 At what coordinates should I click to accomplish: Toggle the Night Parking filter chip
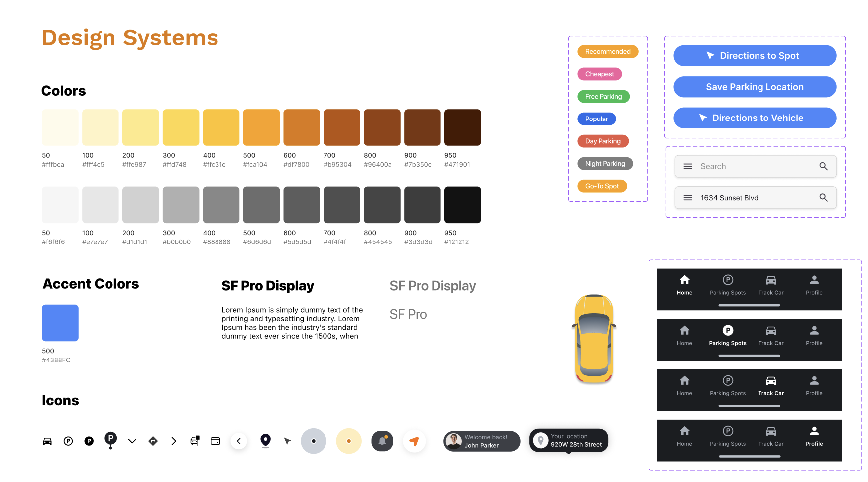click(605, 164)
